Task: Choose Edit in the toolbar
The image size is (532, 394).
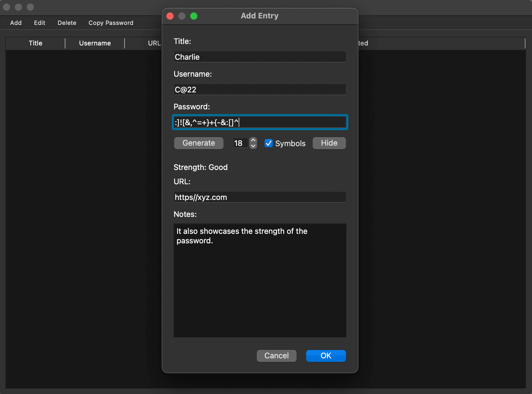Action: (40, 23)
